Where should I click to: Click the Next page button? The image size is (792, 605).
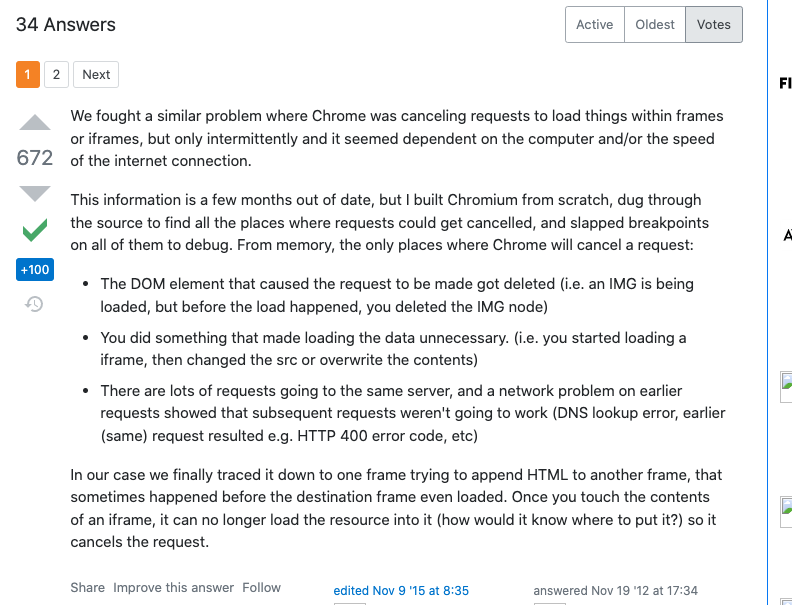[96, 75]
